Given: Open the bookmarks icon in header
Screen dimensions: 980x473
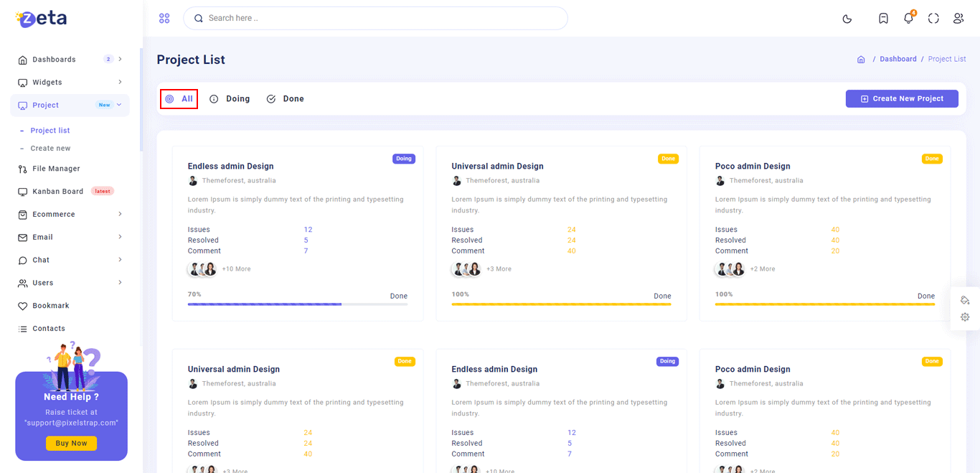Looking at the screenshot, I should (883, 19).
